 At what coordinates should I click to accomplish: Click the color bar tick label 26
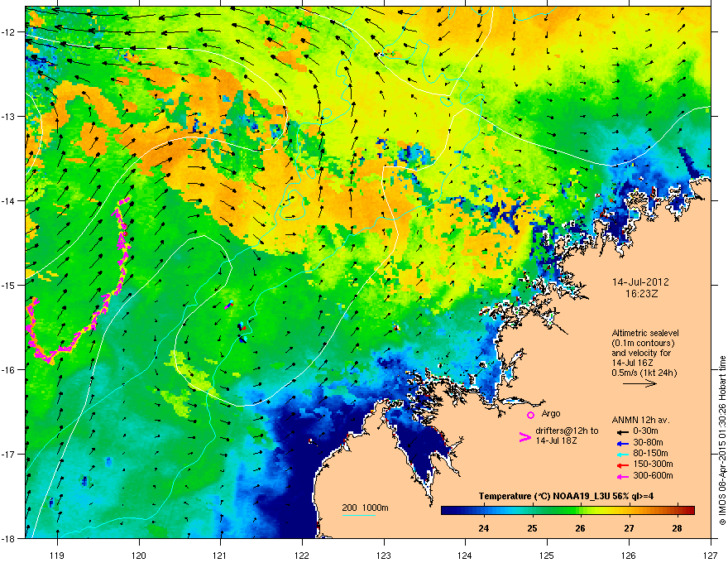tap(581, 528)
